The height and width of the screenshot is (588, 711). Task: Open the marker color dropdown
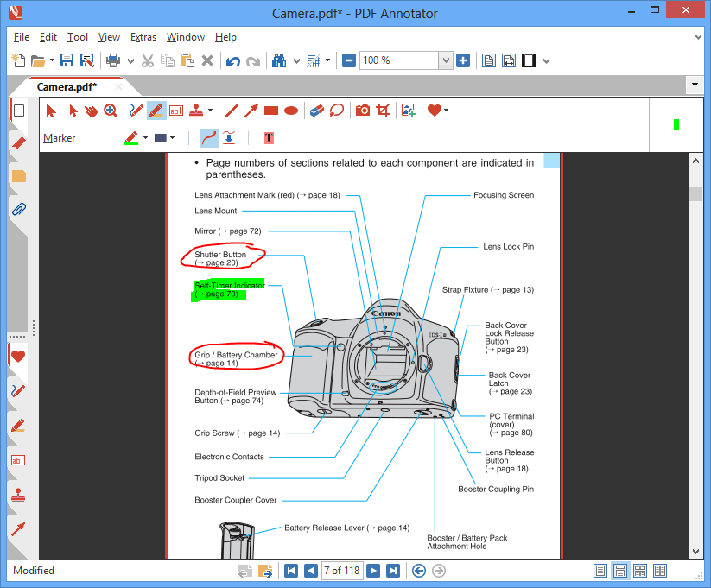pyautogui.click(x=145, y=138)
